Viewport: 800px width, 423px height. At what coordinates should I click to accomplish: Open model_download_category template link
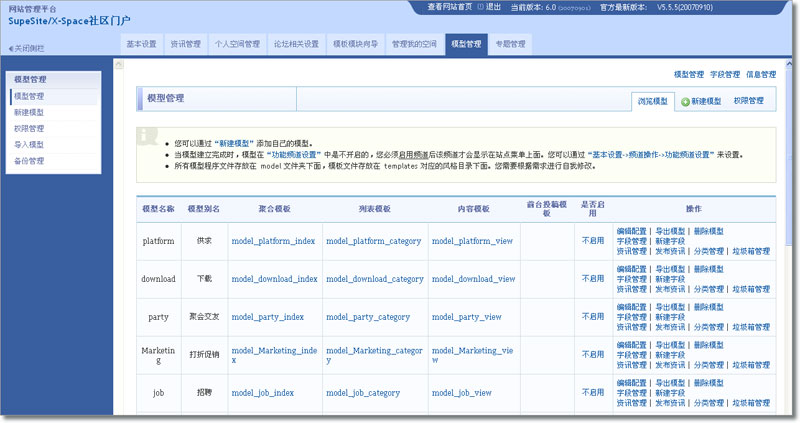tap(375, 279)
